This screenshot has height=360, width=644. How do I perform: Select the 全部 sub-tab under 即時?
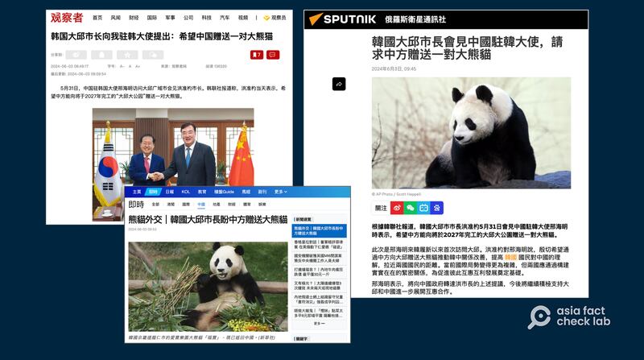tap(155, 205)
